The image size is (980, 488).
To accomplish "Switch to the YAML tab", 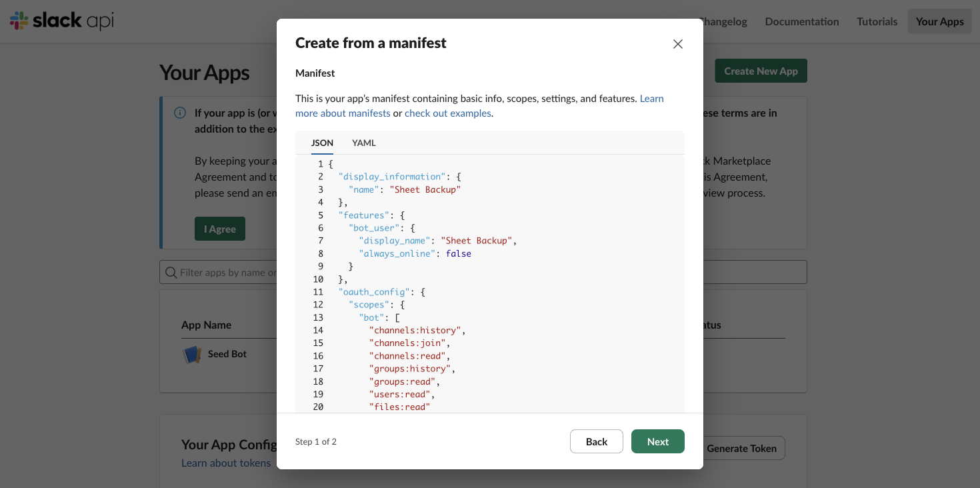I will click(x=364, y=143).
